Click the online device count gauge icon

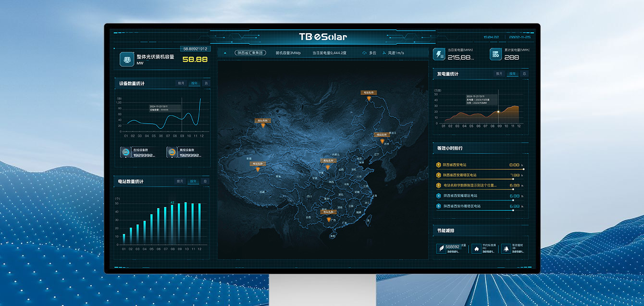[x=126, y=152]
